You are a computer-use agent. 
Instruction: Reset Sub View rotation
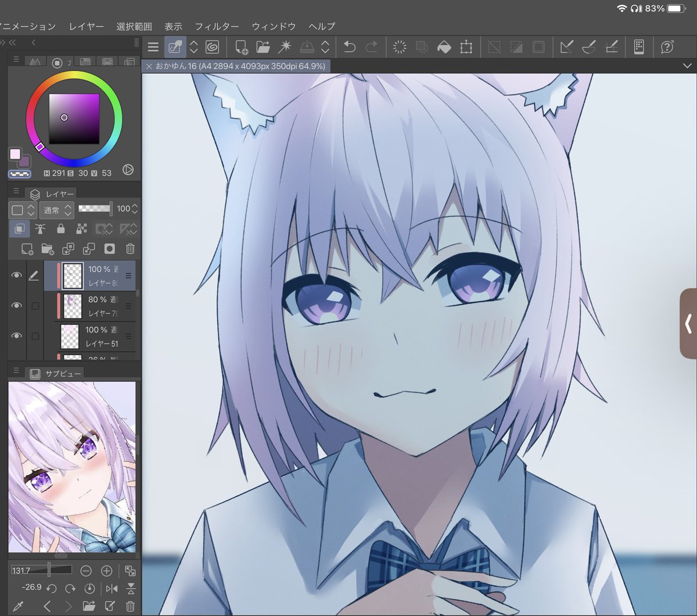click(89, 588)
